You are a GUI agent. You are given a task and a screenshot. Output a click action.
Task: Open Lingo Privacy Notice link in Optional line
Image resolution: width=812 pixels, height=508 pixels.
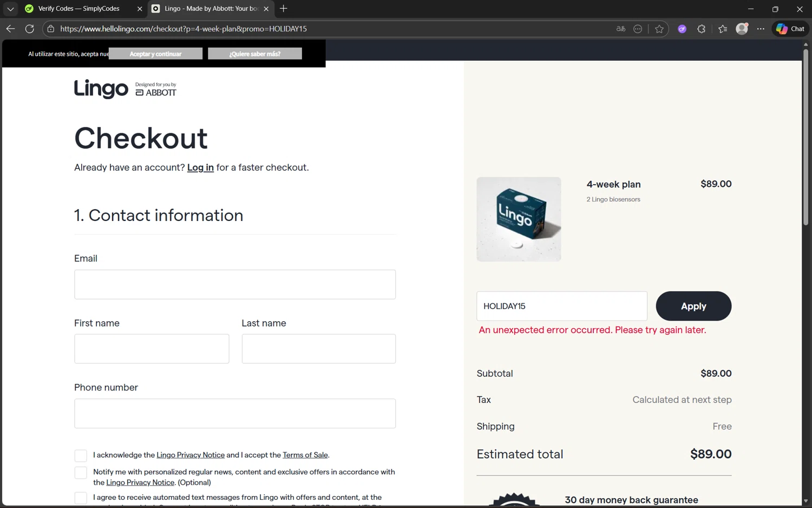click(x=140, y=483)
